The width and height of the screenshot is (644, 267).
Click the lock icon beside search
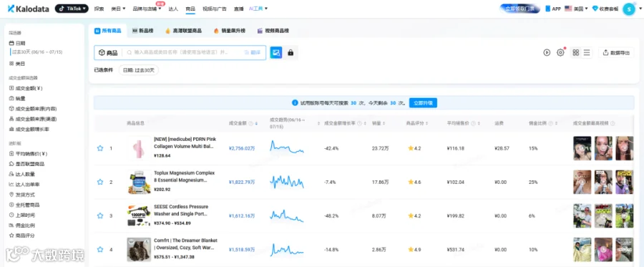pyautogui.click(x=291, y=52)
